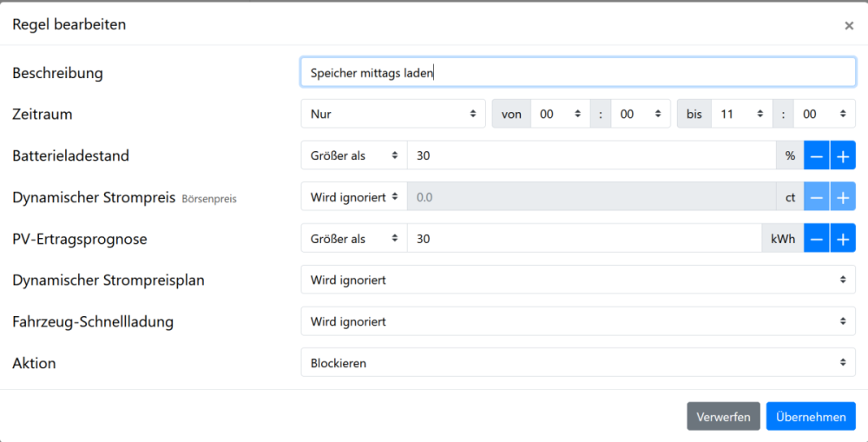The width and height of the screenshot is (868, 442).
Task: Click the PV-Ertragsprognose kWh value field
Action: (x=583, y=239)
